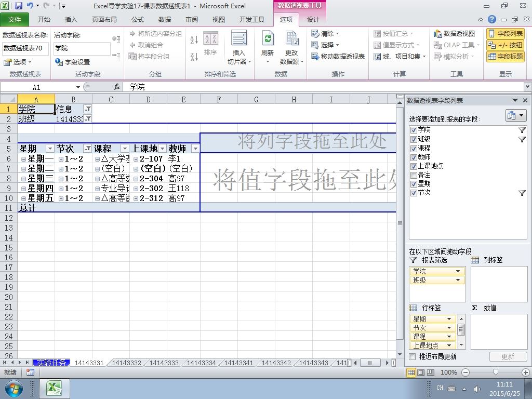Click the volume speaker icon in tray
Screen dimensions: 532x399
(x=477, y=389)
